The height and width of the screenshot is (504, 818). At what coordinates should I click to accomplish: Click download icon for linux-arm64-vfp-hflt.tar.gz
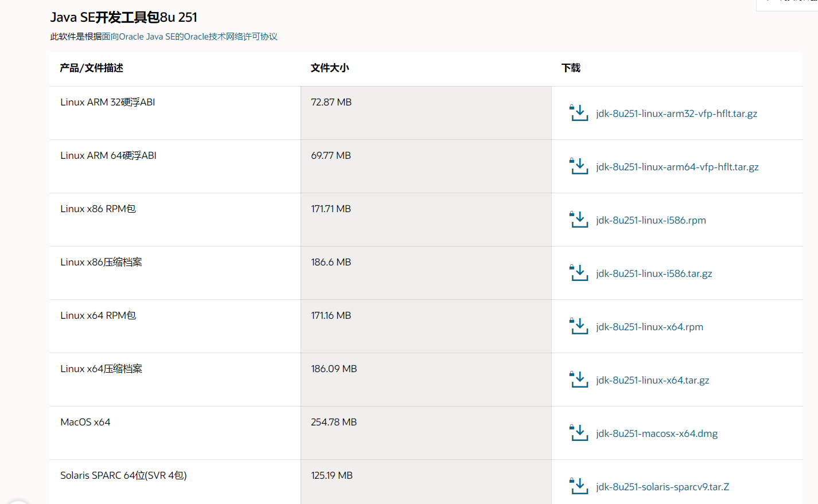[579, 166]
